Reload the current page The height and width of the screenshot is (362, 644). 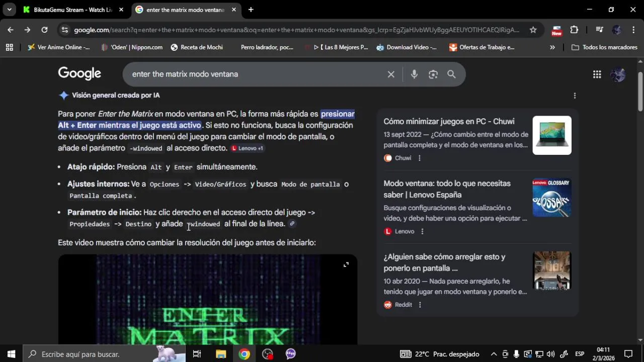click(x=44, y=30)
